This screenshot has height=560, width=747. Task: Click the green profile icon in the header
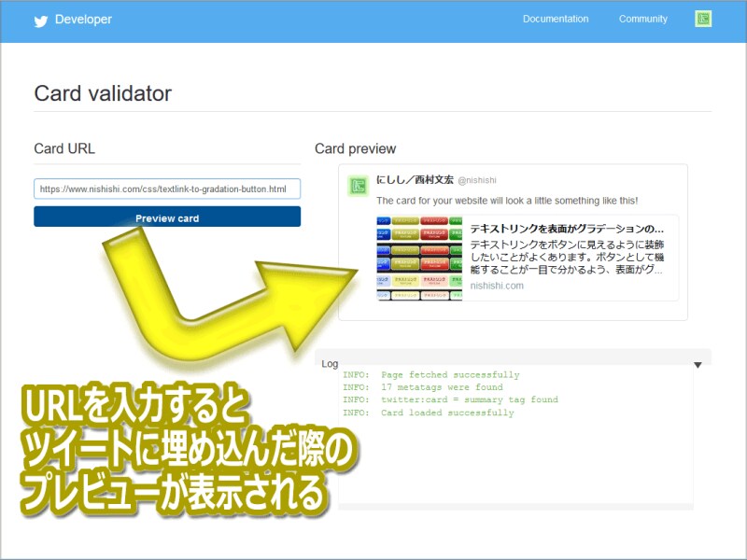(703, 18)
